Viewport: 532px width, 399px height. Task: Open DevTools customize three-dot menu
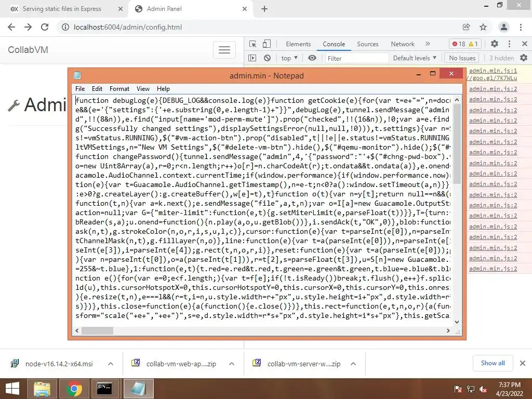point(509,44)
